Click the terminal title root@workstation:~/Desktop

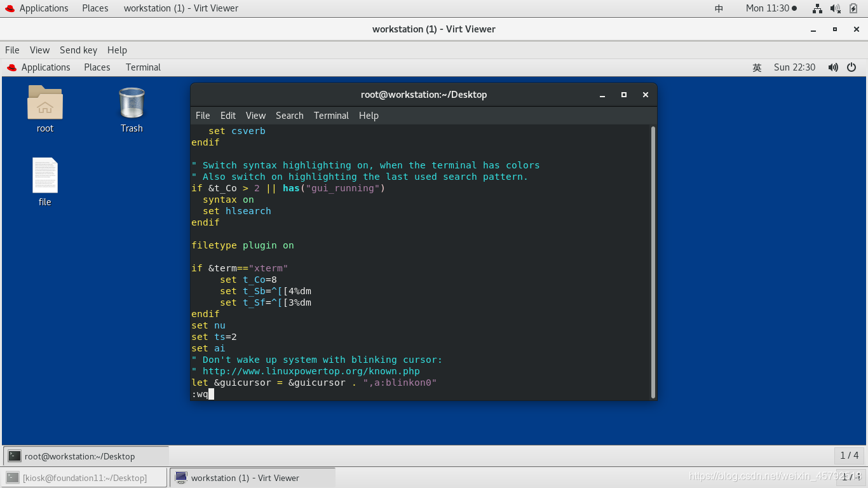(x=424, y=95)
